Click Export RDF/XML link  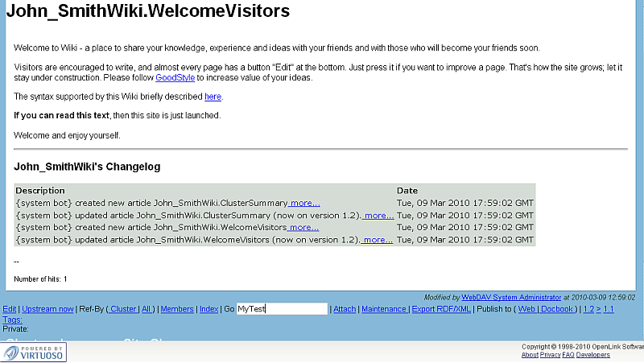click(x=440, y=309)
